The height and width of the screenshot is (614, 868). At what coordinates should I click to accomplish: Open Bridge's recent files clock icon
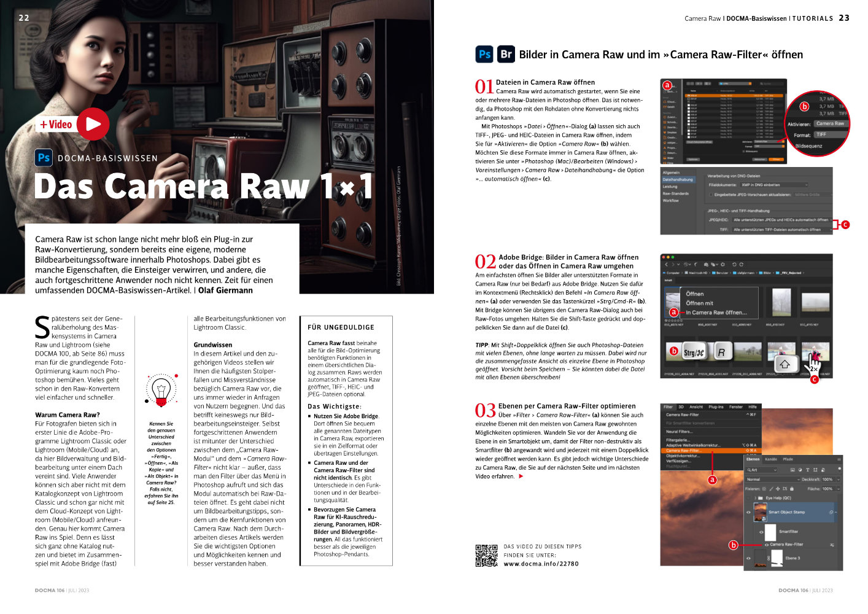pyautogui.click(x=686, y=265)
